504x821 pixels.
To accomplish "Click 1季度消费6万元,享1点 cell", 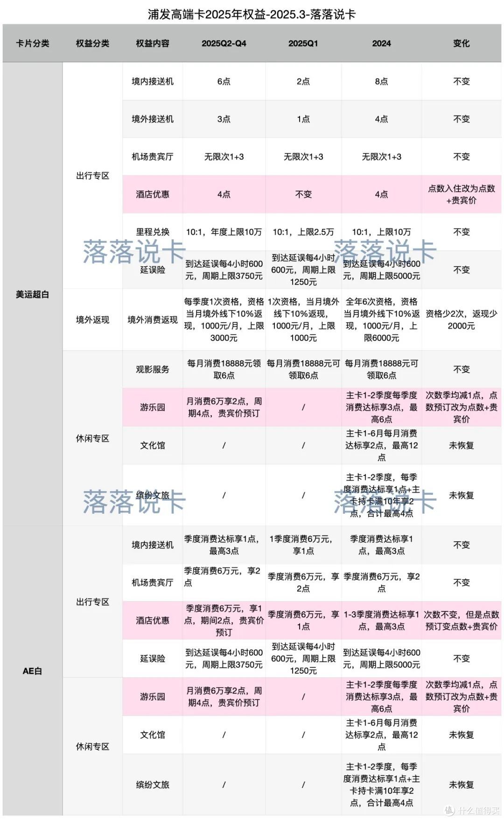I will click(x=303, y=545).
